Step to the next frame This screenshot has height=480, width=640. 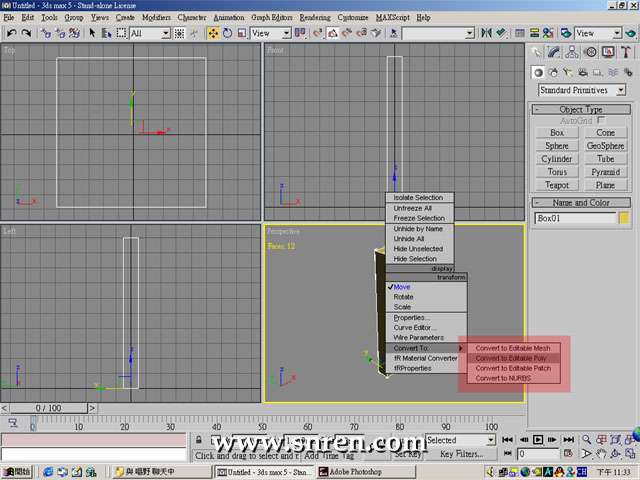point(553,440)
